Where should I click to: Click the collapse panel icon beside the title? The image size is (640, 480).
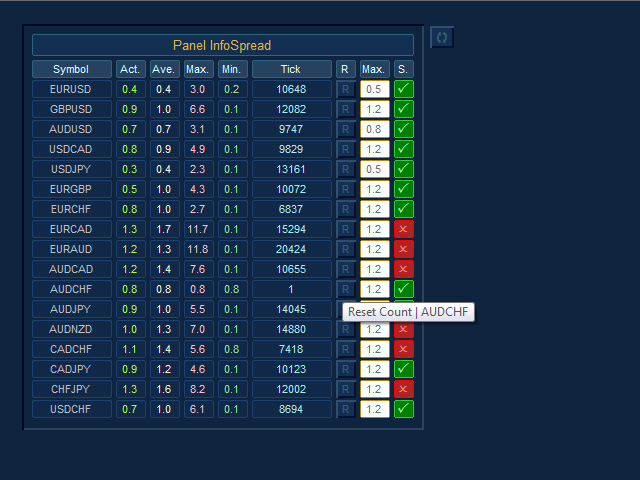(442, 37)
